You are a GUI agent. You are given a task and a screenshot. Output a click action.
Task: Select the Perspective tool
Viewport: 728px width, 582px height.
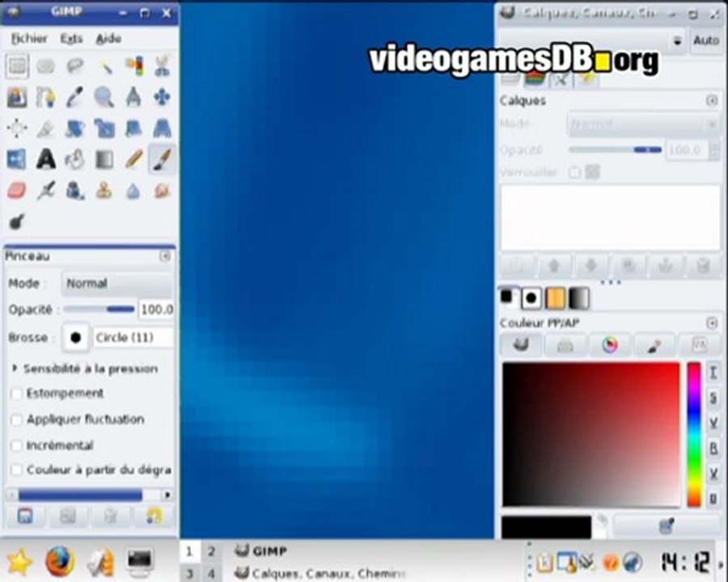(x=162, y=129)
